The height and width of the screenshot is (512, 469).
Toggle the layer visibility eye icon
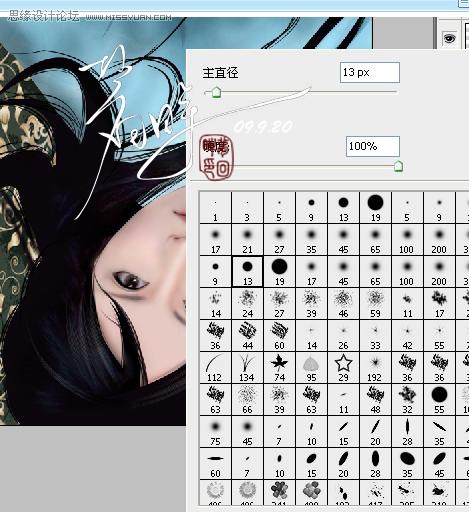449,38
